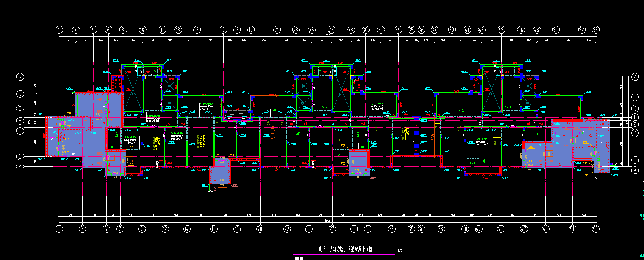Pick grid axis bubble 11
The image size is (644, 260).
click(162, 30)
